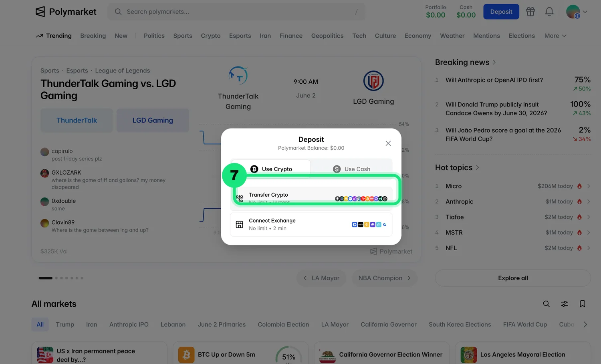Click Clavin89's comment avatar

[x=45, y=223]
